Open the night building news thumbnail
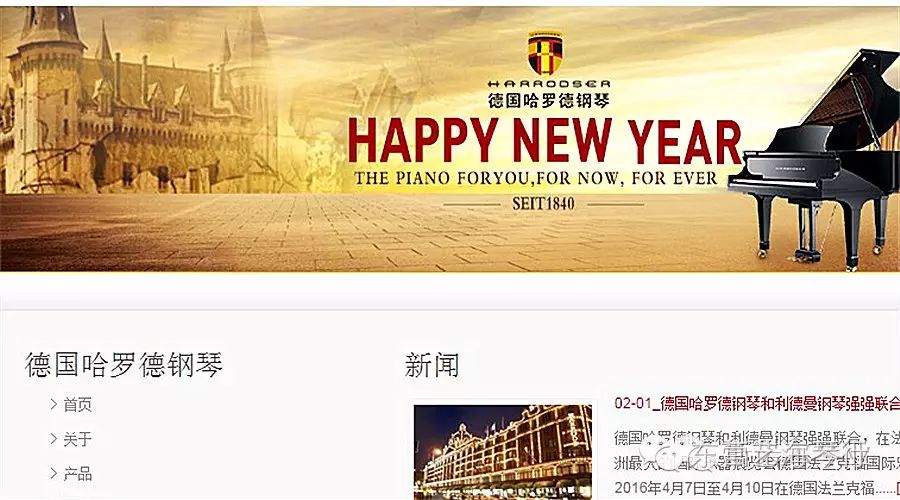This screenshot has width=900, height=500. pyautogui.click(x=503, y=452)
